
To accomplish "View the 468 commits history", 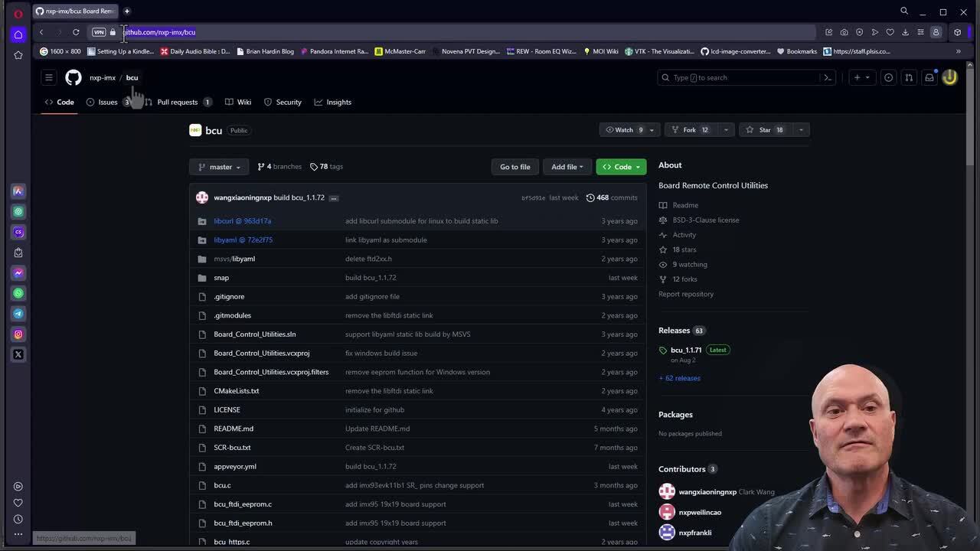I will [612, 197].
